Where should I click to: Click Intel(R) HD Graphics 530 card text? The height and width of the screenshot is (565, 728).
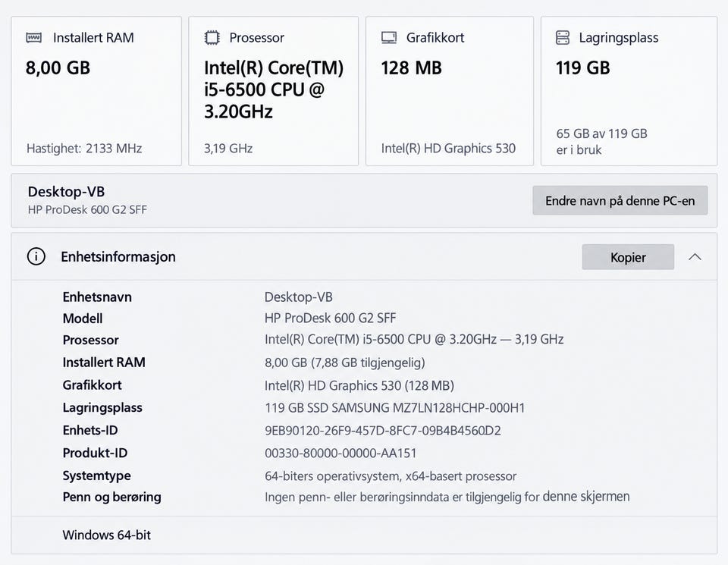coord(448,149)
